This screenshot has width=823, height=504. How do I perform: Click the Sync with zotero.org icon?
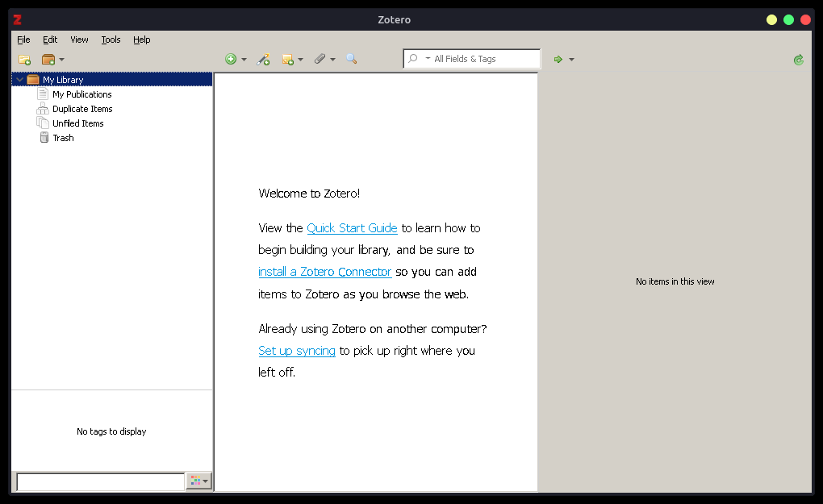tap(798, 60)
